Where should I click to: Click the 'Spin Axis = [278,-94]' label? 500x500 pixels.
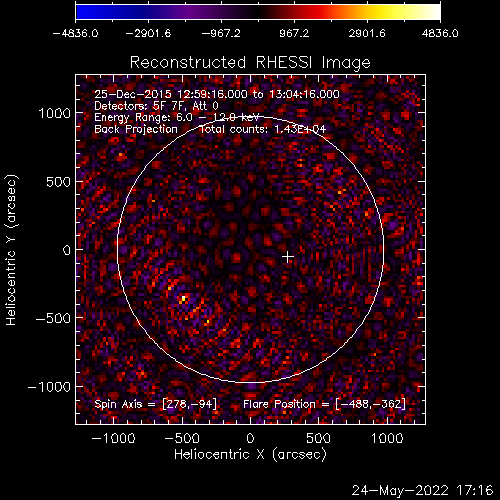[x=156, y=404]
